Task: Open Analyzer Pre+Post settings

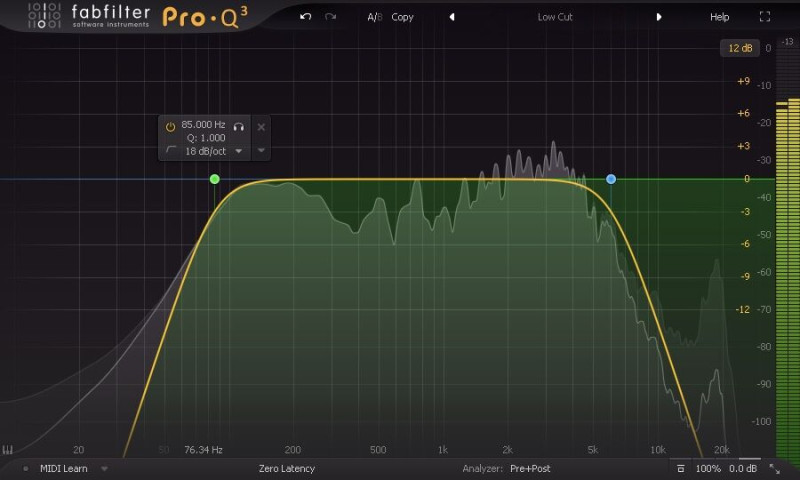Action: pyautogui.click(x=530, y=468)
